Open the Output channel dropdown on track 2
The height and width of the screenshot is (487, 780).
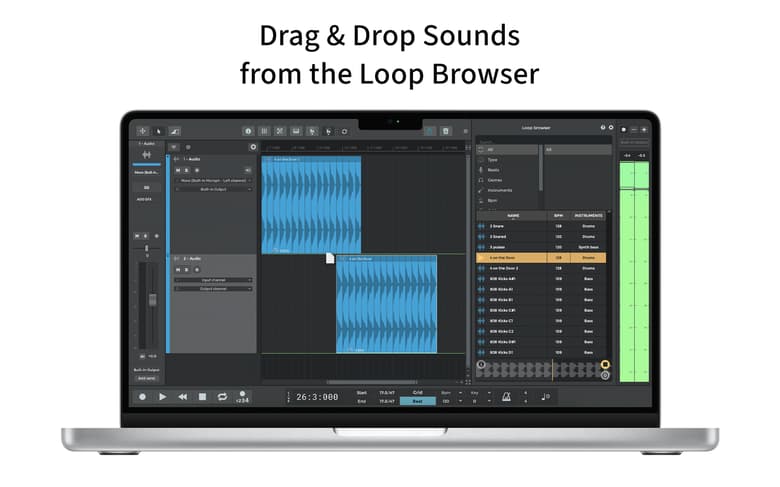point(214,288)
